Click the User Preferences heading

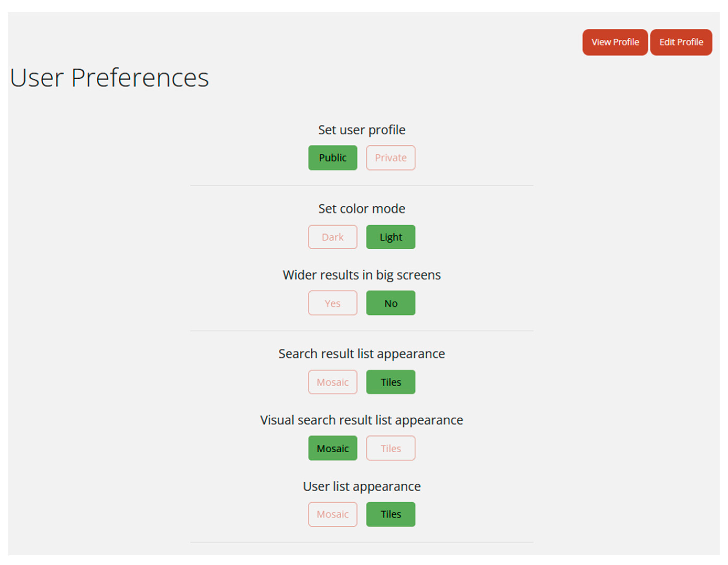pyautogui.click(x=109, y=78)
